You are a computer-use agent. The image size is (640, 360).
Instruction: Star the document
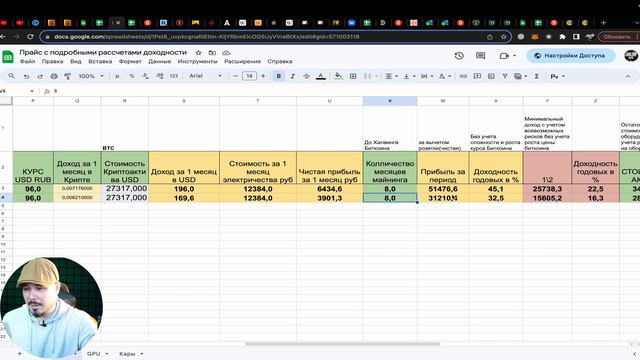click(x=198, y=53)
